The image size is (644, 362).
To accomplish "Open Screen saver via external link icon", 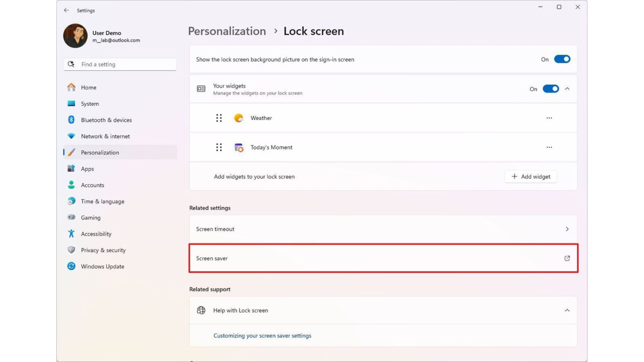I will click(x=567, y=258).
